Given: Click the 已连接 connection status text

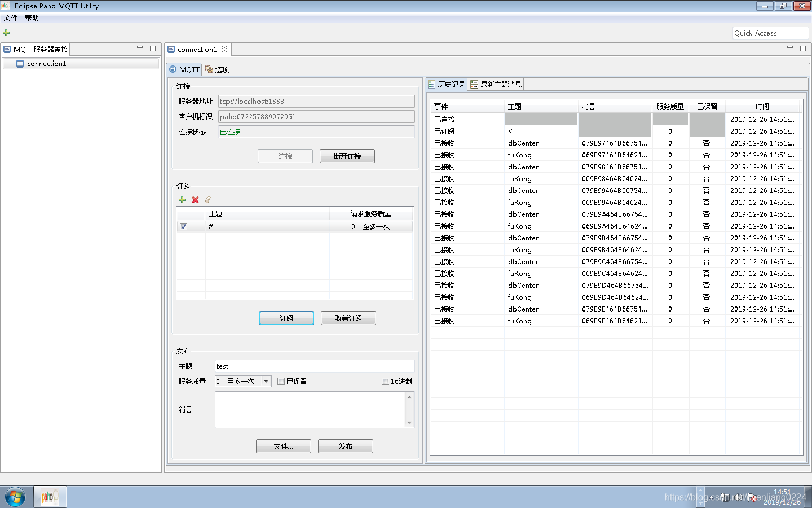Looking at the screenshot, I should pyautogui.click(x=230, y=132).
